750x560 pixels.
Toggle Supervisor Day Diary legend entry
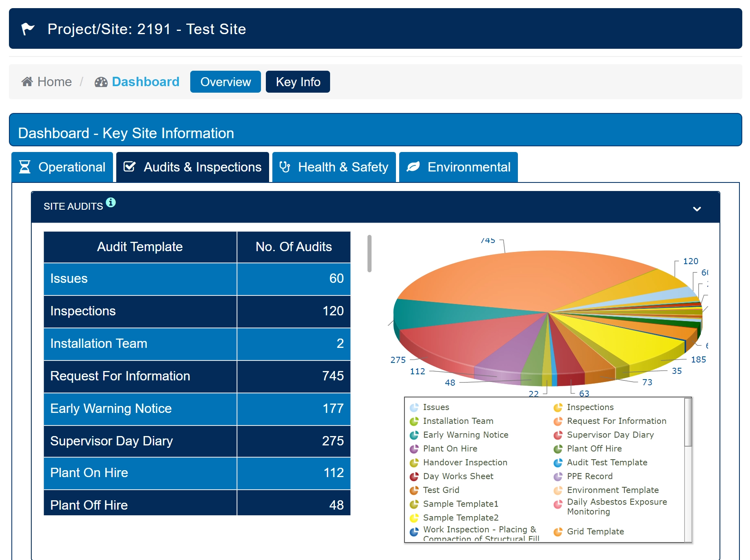click(610, 435)
